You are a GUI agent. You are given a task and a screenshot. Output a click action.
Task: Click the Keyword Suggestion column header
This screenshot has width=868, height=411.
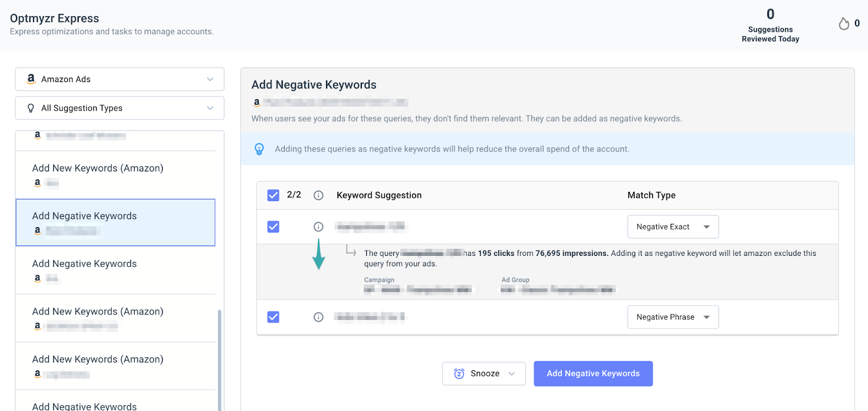(x=379, y=195)
